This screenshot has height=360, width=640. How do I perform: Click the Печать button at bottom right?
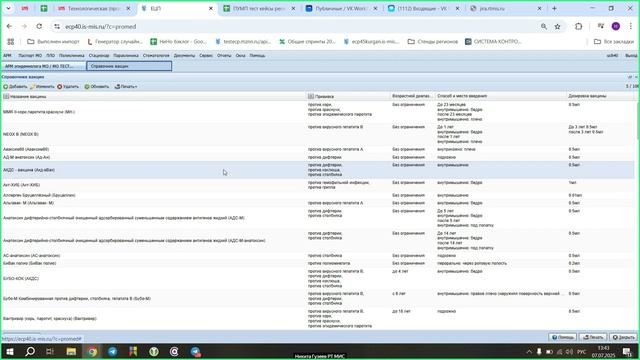click(x=593, y=337)
